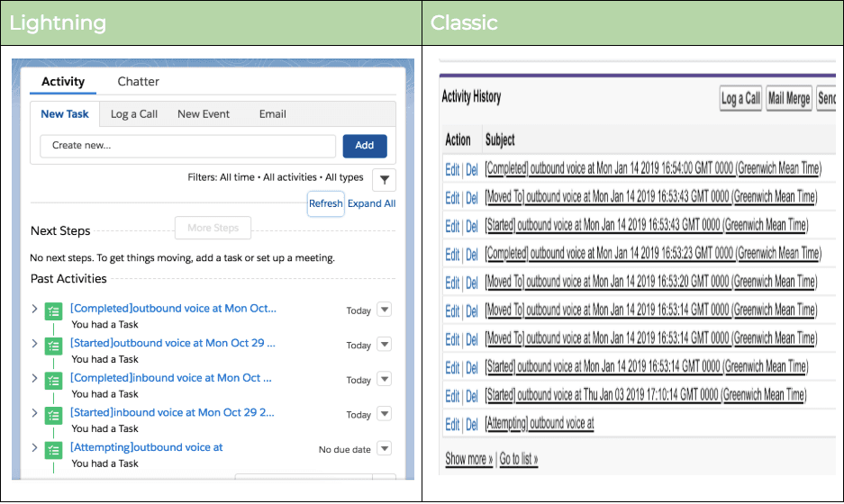Click the filter funnel icon
This screenshot has height=504, width=844.
coord(385,180)
